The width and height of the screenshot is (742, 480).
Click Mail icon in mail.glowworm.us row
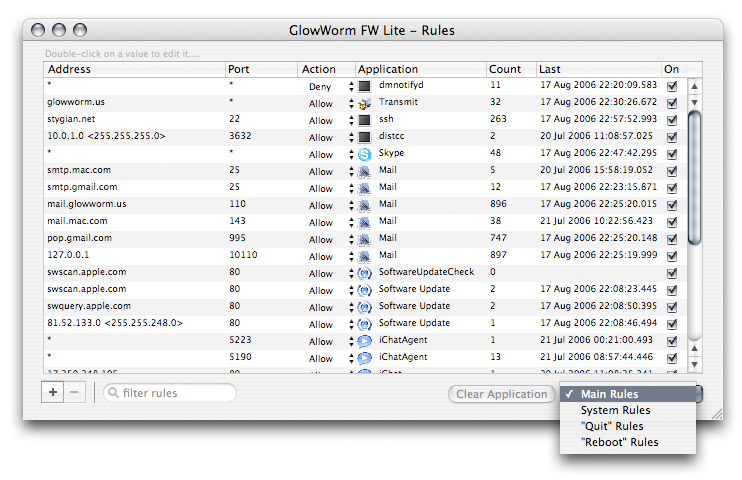pyautogui.click(x=364, y=205)
